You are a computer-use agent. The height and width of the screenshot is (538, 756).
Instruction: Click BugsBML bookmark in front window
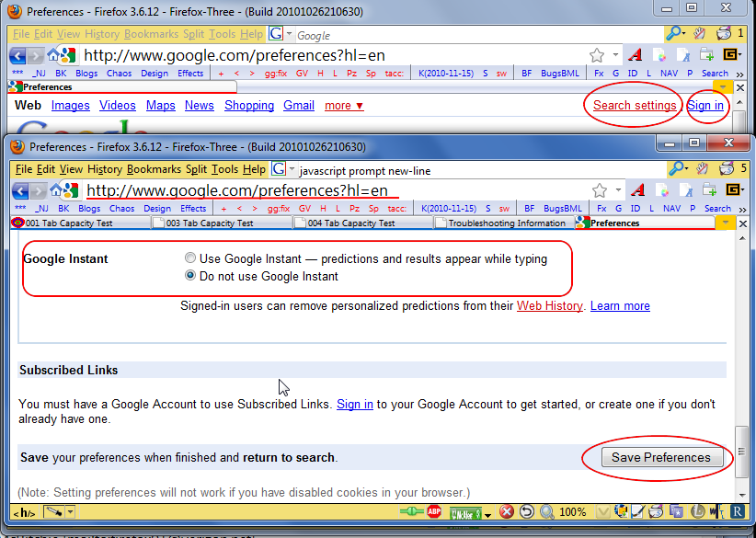coord(562,209)
